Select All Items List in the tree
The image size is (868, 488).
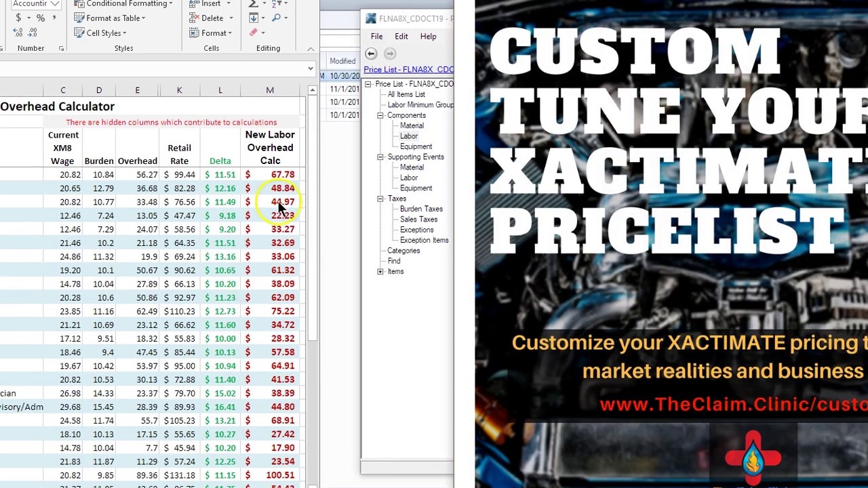click(406, 94)
